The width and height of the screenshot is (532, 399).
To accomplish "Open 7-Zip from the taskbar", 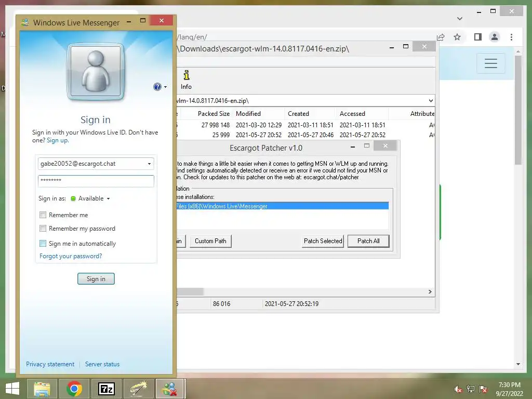I will (106, 389).
